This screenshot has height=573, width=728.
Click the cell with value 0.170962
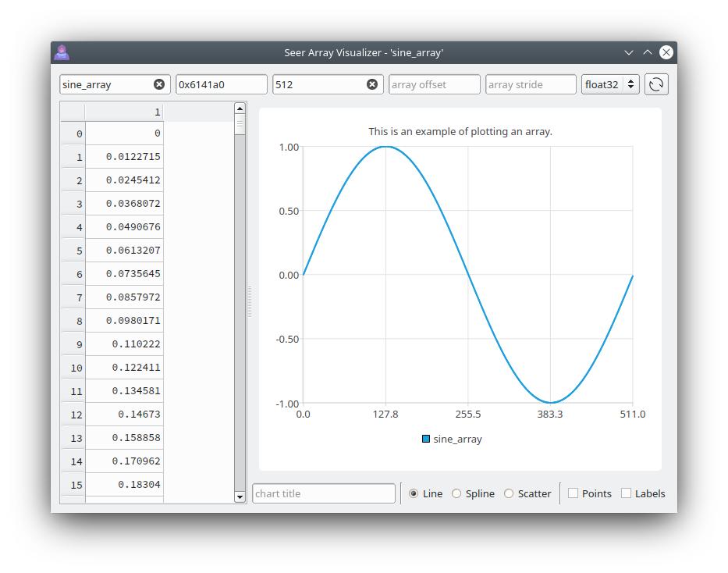pyautogui.click(x=124, y=461)
